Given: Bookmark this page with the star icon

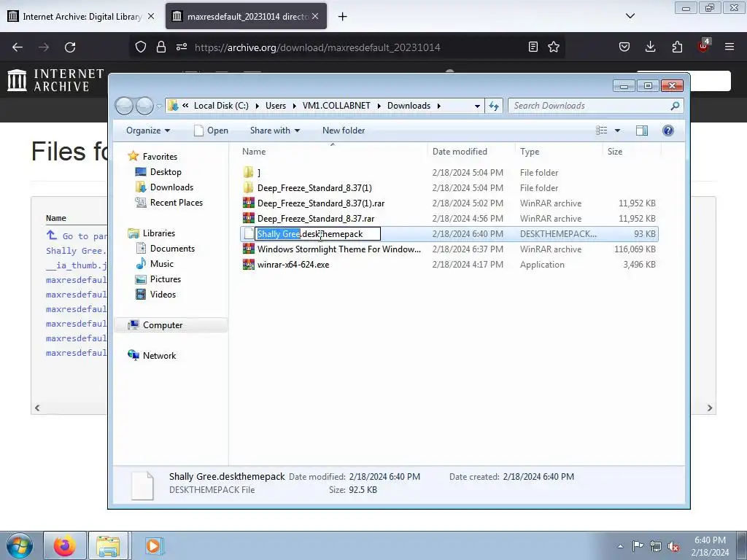Looking at the screenshot, I should [x=554, y=47].
